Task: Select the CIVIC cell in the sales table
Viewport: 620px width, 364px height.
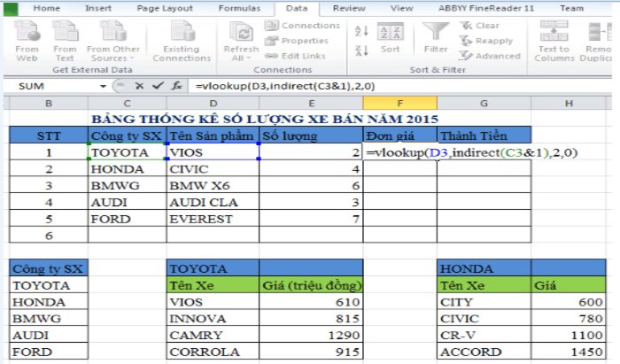Action: click(213, 169)
